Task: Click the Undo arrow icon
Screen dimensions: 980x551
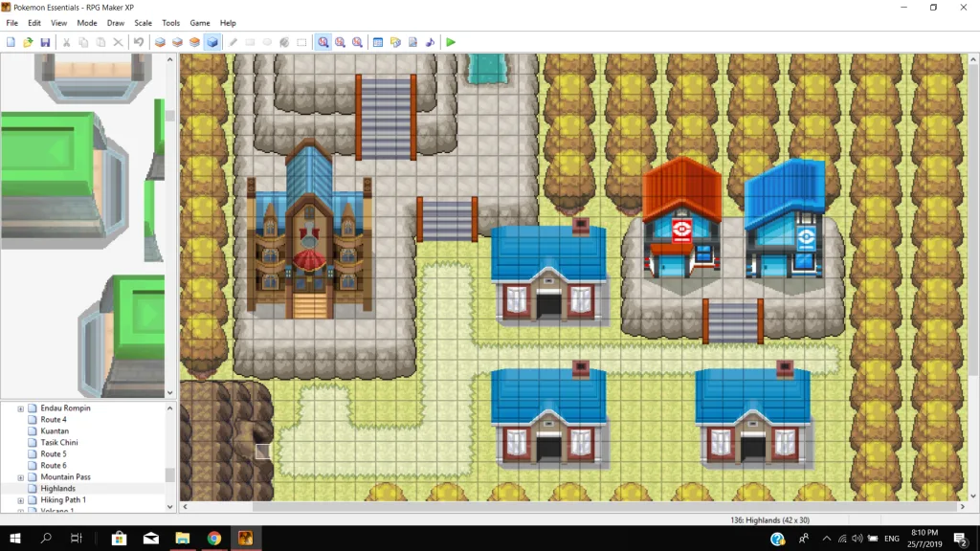Action: click(x=139, y=42)
